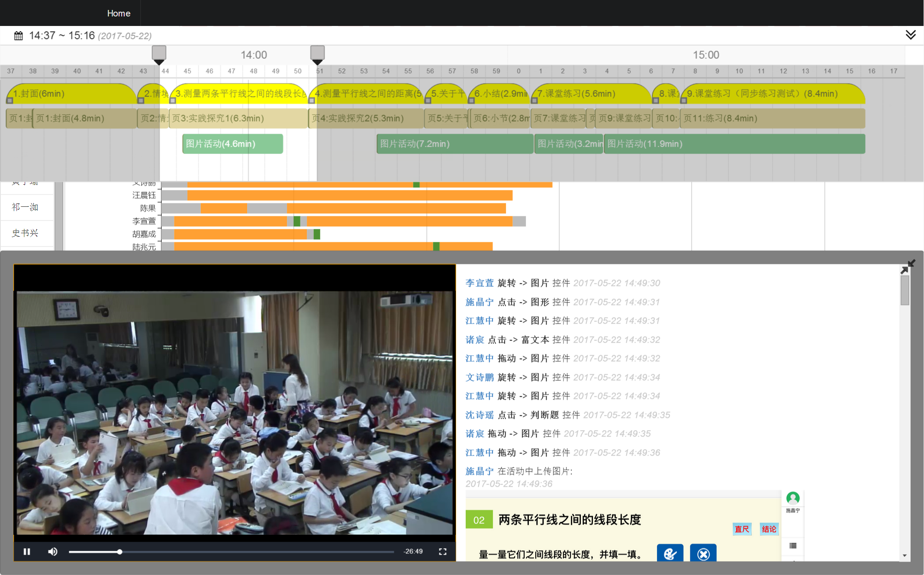
Task: Select student 祁一洳 in left list
Action: point(25,207)
